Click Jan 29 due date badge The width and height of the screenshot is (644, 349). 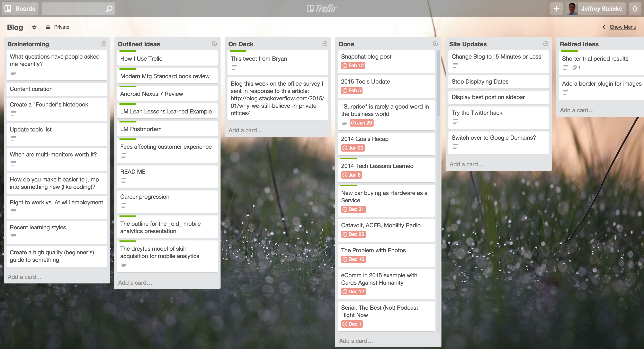pyautogui.click(x=361, y=123)
